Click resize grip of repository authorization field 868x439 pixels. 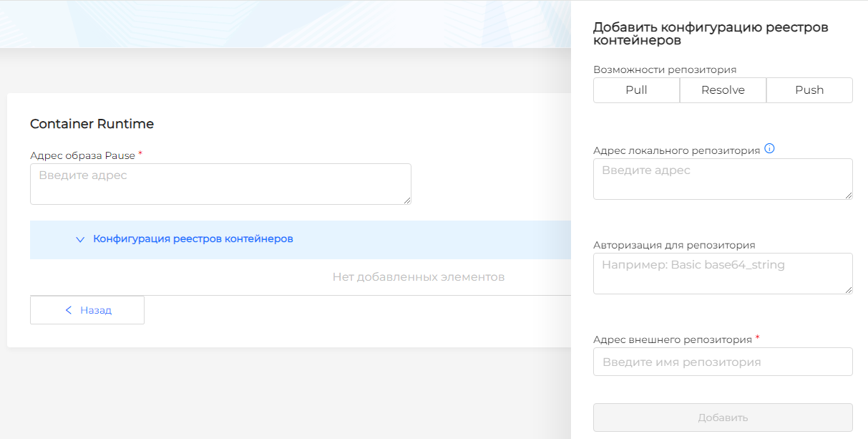pyautogui.click(x=849, y=290)
